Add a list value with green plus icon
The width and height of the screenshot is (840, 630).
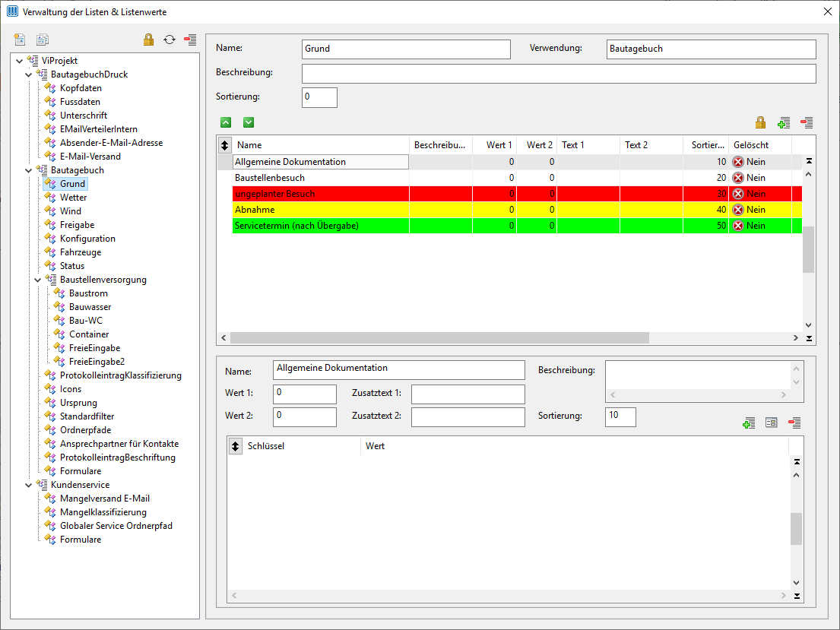(x=783, y=122)
